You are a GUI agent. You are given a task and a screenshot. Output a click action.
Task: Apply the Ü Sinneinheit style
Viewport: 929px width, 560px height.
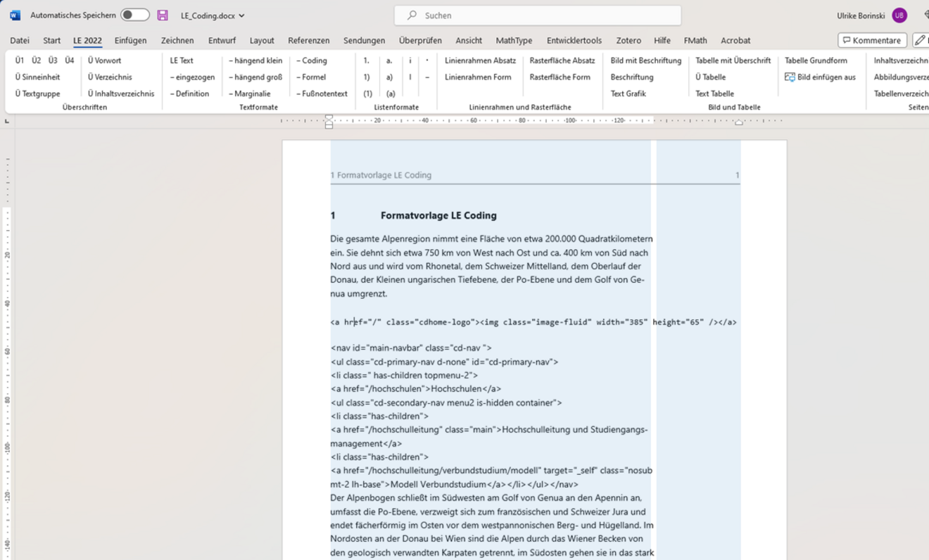(x=37, y=77)
